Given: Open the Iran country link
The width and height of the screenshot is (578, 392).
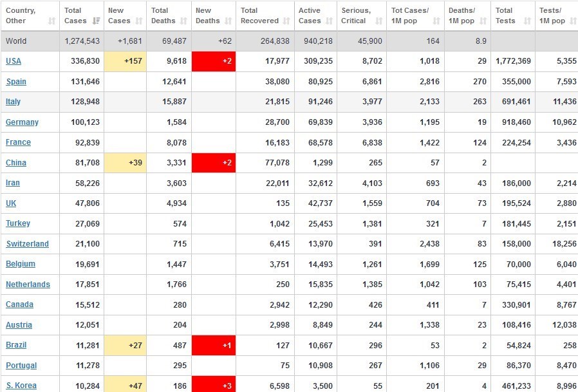Looking at the screenshot, I should tap(12, 183).
